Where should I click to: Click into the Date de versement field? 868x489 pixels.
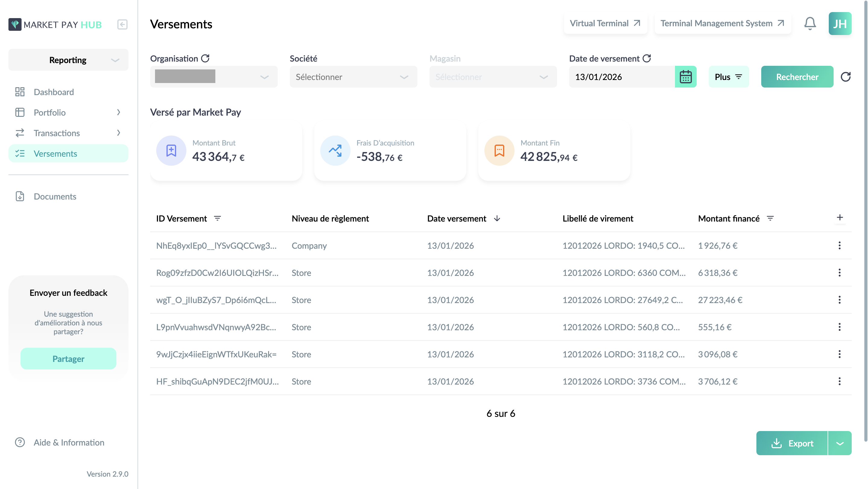tap(622, 77)
